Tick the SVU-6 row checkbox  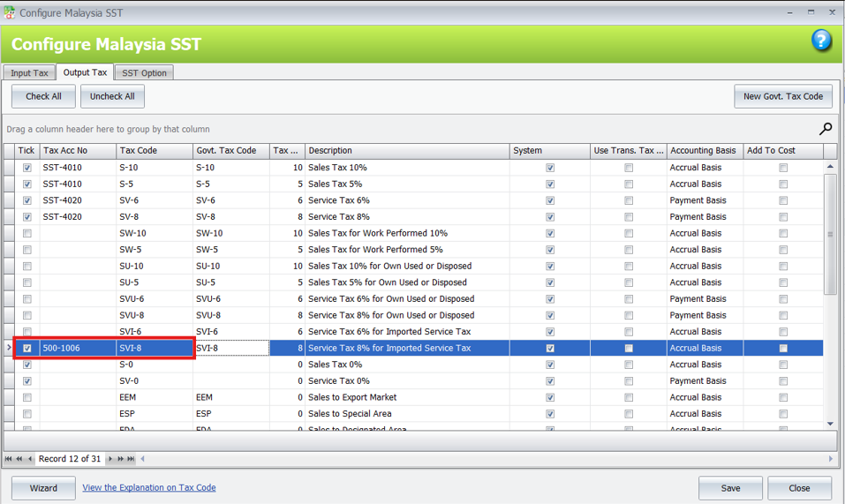27,299
